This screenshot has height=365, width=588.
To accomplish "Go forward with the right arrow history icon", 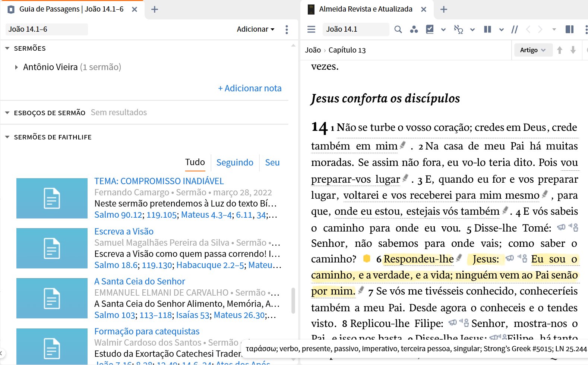I will pos(540,29).
